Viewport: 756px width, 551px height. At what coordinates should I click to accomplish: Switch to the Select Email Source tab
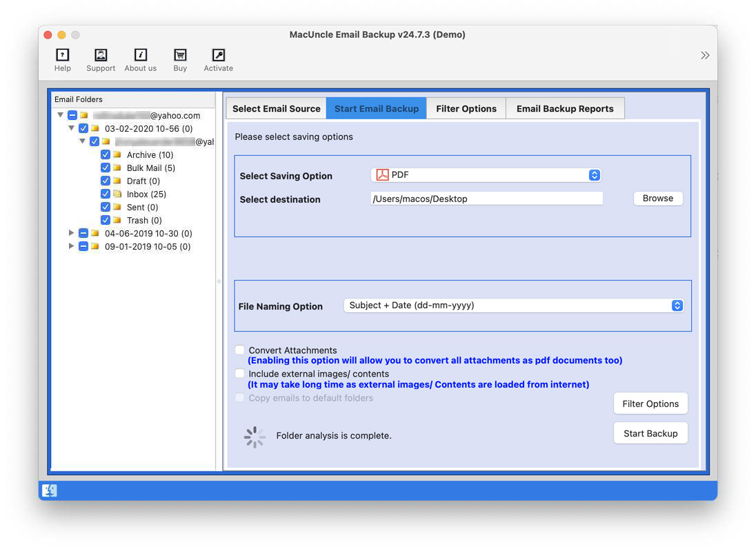click(x=276, y=108)
